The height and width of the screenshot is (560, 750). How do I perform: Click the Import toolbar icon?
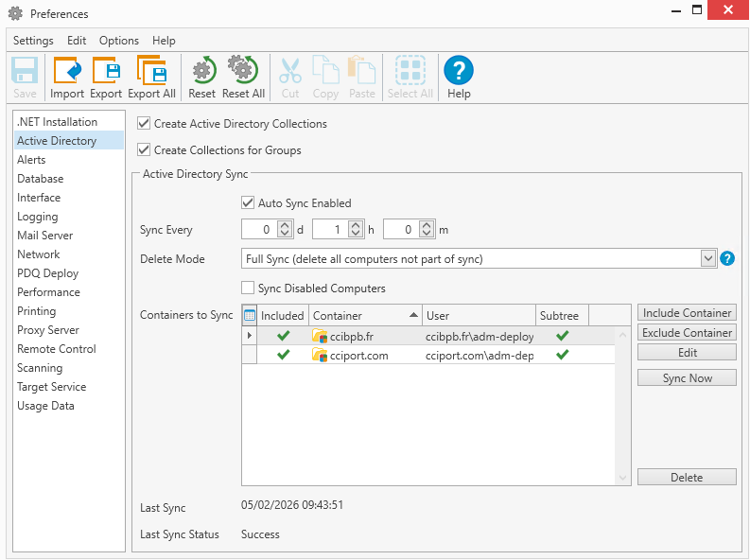pos(67,70)
